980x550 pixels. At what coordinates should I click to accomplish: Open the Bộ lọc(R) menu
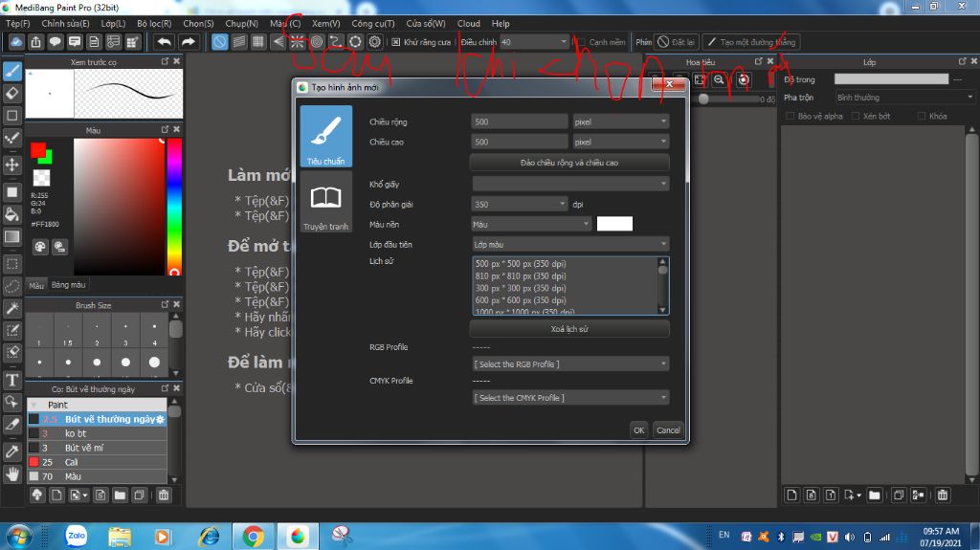point(154,23)
